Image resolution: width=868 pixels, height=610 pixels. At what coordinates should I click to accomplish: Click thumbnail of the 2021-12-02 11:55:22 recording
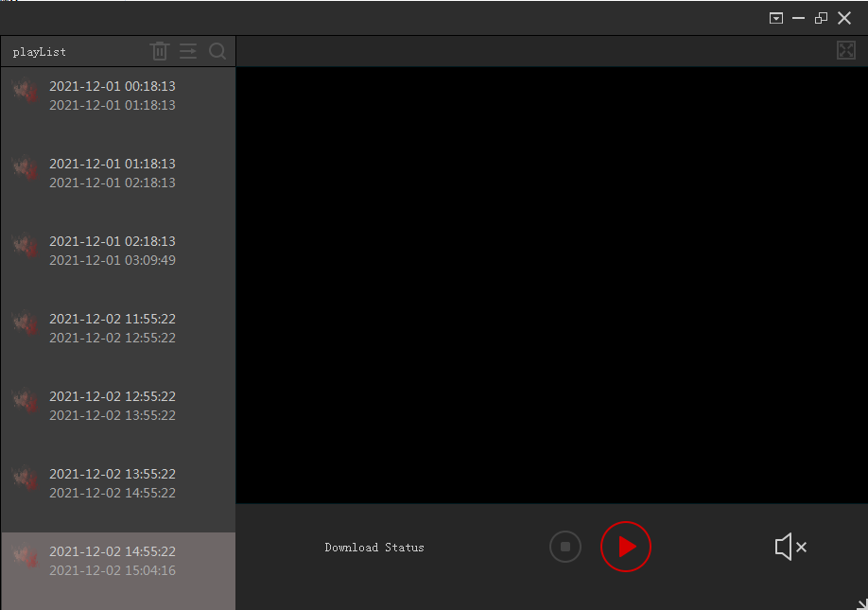pos(26,323)
